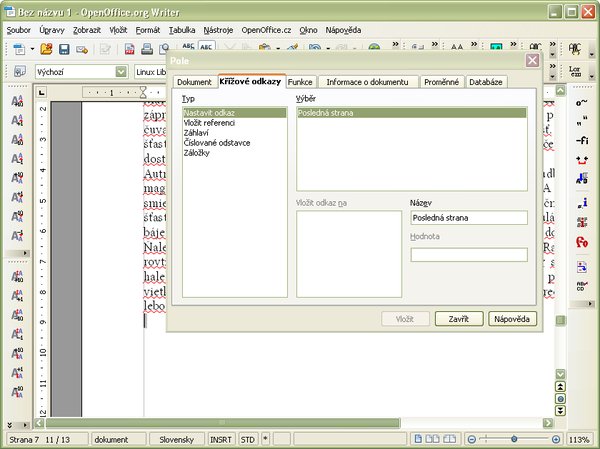Switch to the Funkce tab
The height and width of the screenshot is (449, 600).
click(300, 82)
